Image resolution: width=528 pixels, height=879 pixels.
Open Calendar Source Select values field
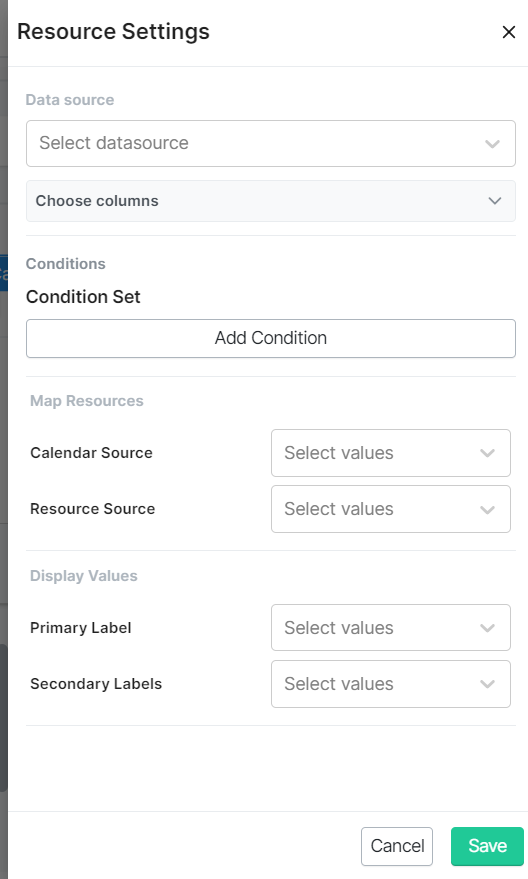[391, 453]
